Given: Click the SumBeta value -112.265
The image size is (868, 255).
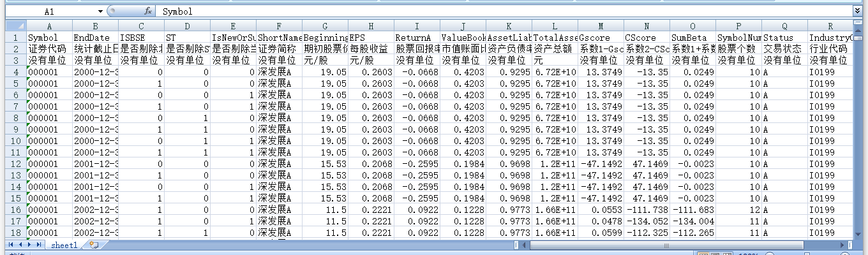Looking at the screenshot, I should point(692,233).
